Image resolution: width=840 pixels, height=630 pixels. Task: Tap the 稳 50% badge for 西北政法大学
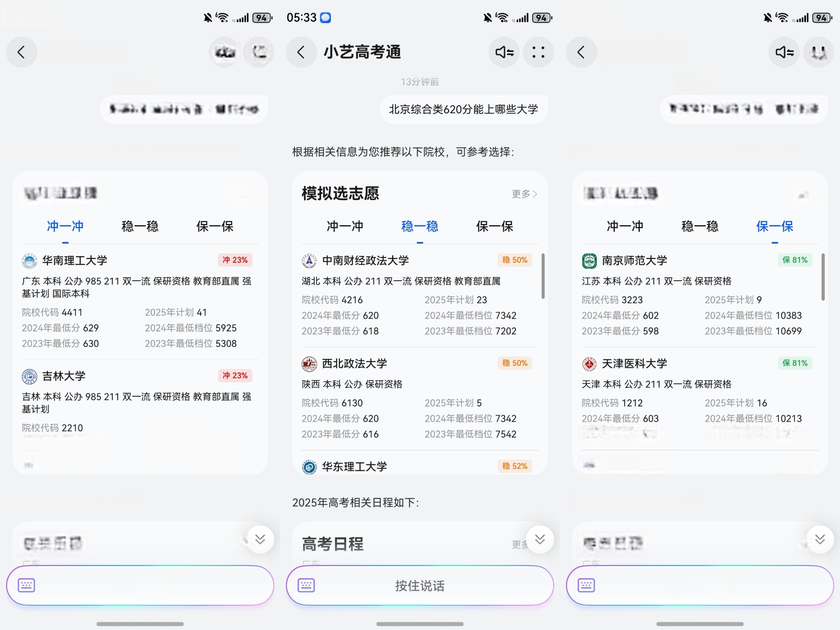515,363
